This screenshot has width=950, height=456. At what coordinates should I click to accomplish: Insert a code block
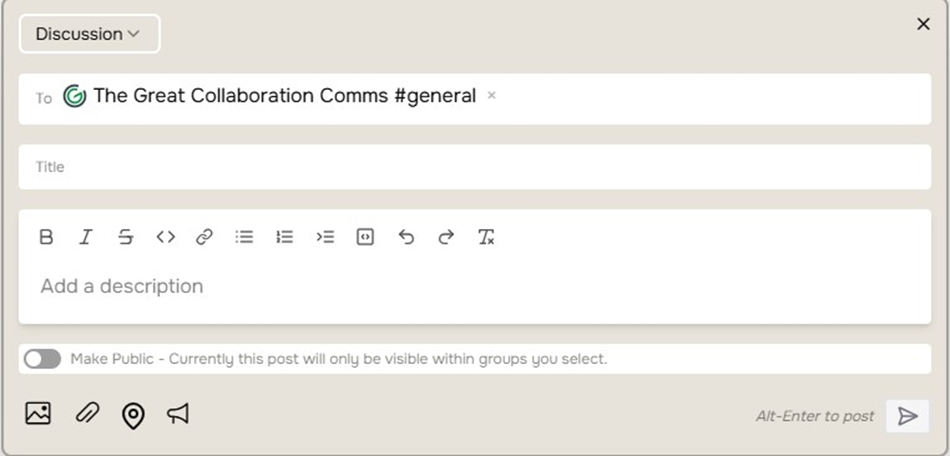(x=365, y=237)
